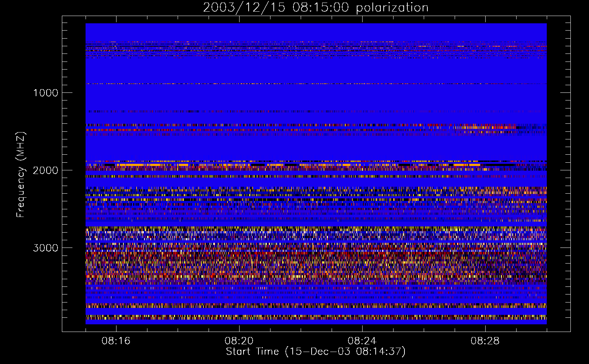Click the 1000 frequency tick label
This screenshot has height=364, width=589.
pyautogui.click(x=46, y=93)
